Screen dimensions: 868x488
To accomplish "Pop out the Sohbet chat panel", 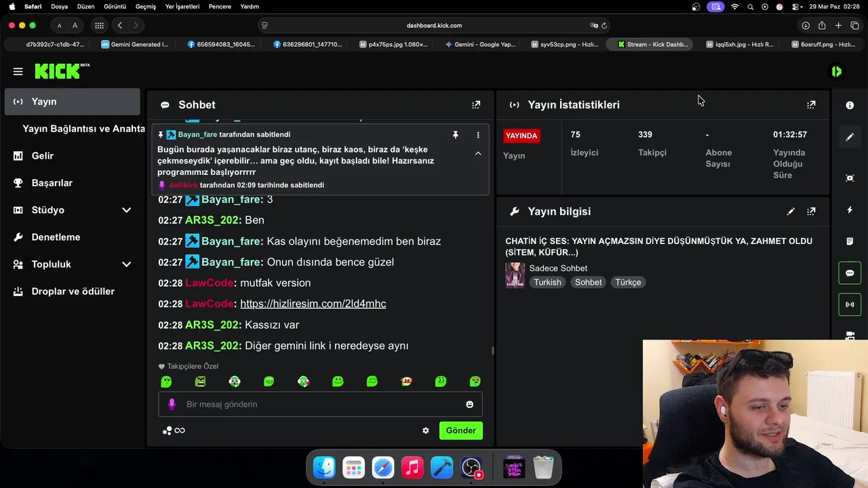I will pyautogui.click(x=476, y=105).
